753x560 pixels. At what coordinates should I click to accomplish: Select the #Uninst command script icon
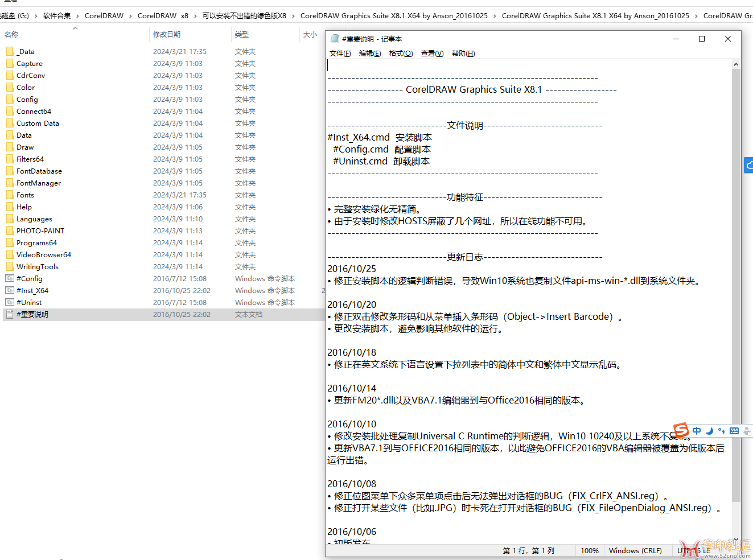10,302
